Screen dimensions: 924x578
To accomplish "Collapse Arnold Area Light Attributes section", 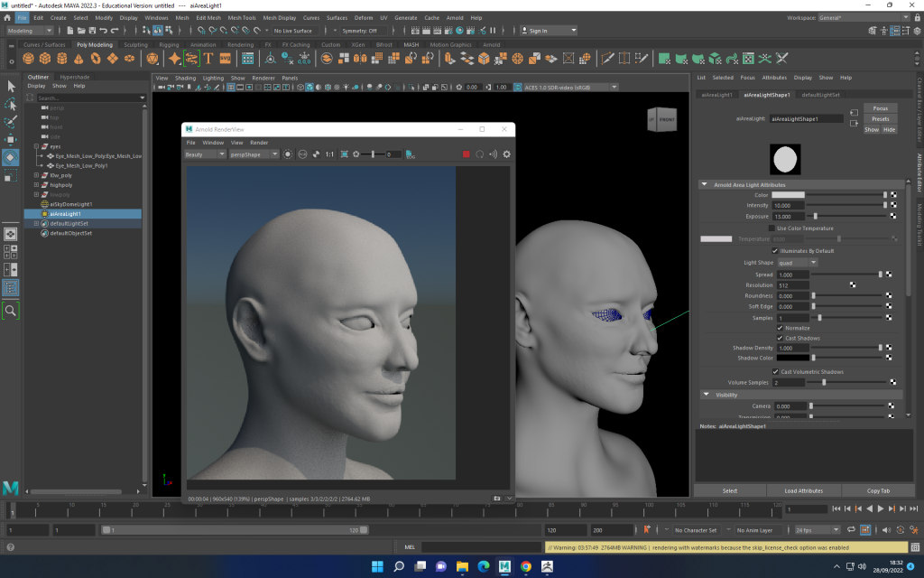I will (x=704, y=184).
